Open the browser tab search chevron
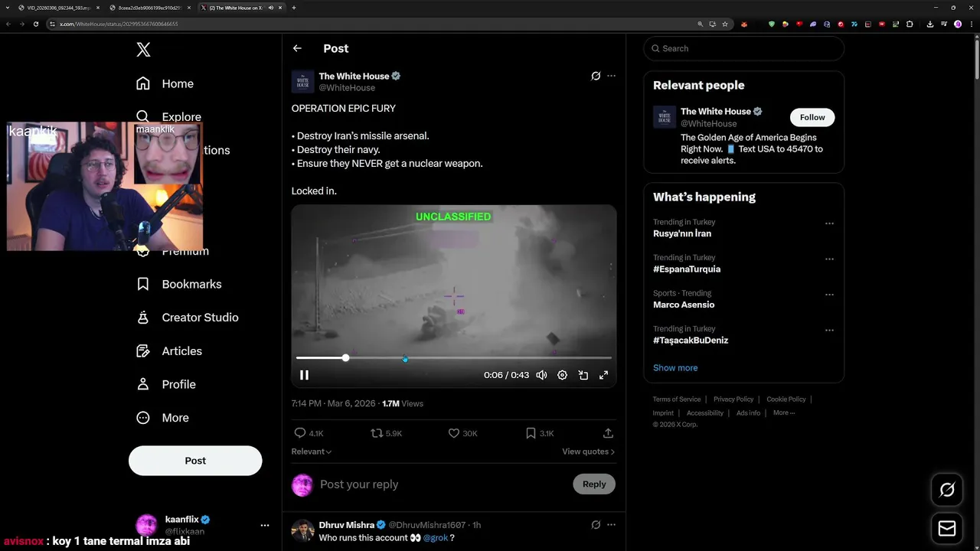This screenshot has width=980, height=551. [x=6, y=8]
